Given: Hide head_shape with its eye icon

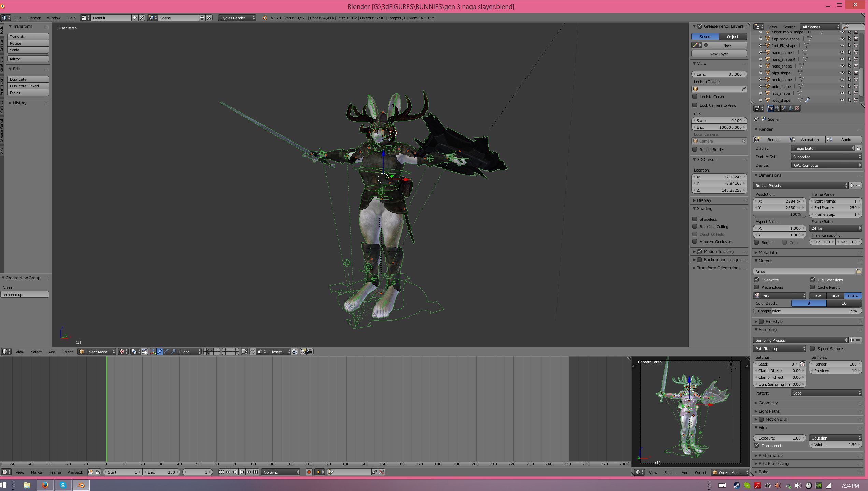Looking at the screenshot, I should [842, 66].
